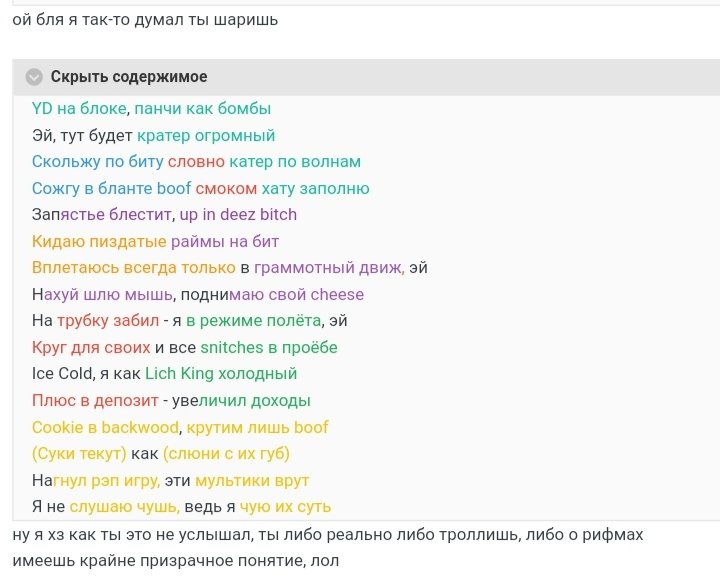This screenshot has width=720, height=588.
Task: Click the line 'YD на блоке, панчи как бомбы'
Action: 151,109
